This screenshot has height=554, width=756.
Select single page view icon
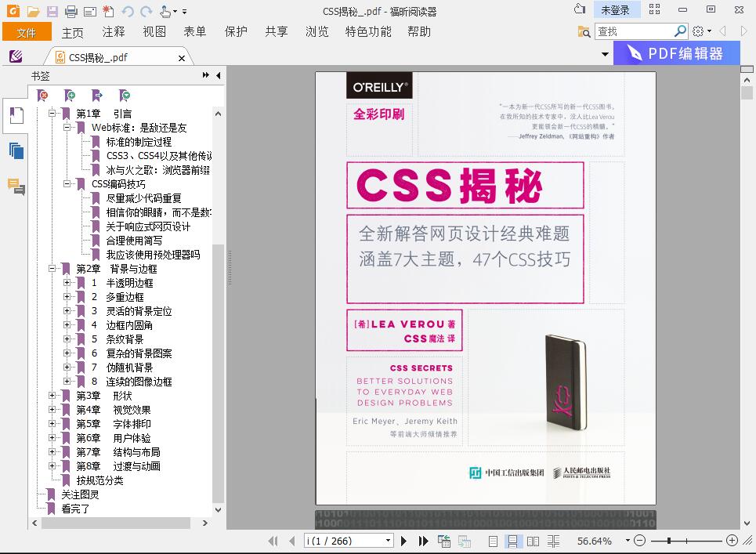coord(493,541)
